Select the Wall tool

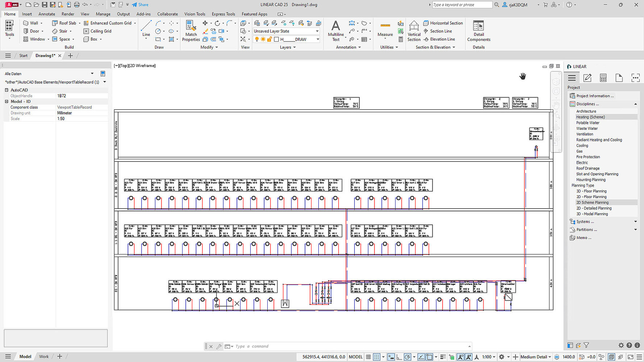coord(31,23)
